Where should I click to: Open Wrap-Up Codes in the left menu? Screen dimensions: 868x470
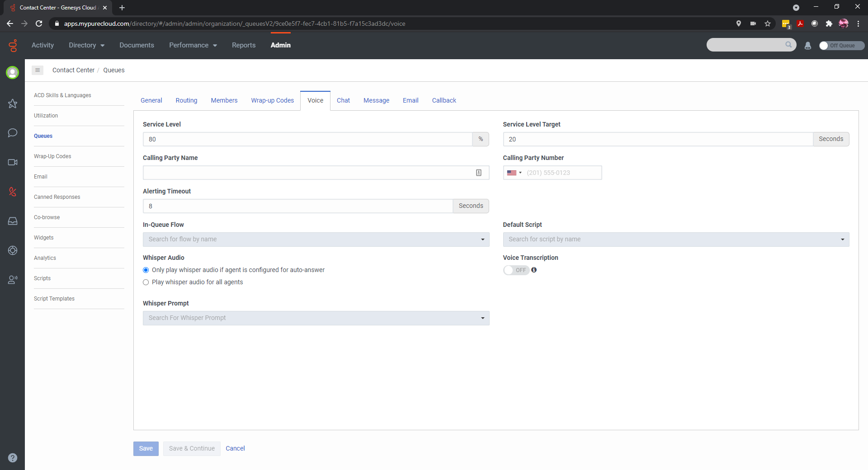click(x=52, y=156)
